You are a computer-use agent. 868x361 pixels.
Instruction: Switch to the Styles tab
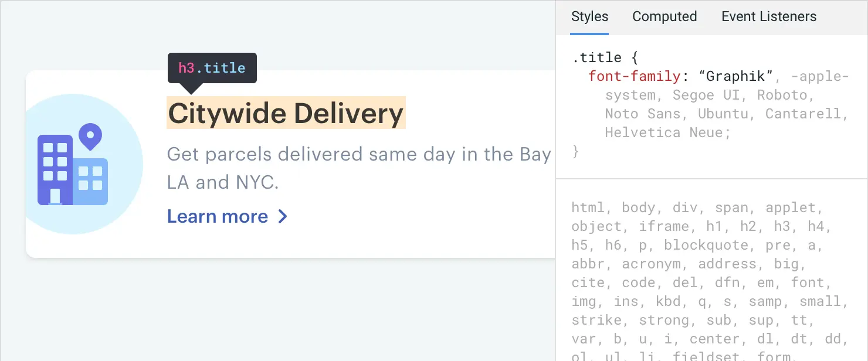(589, 16)
